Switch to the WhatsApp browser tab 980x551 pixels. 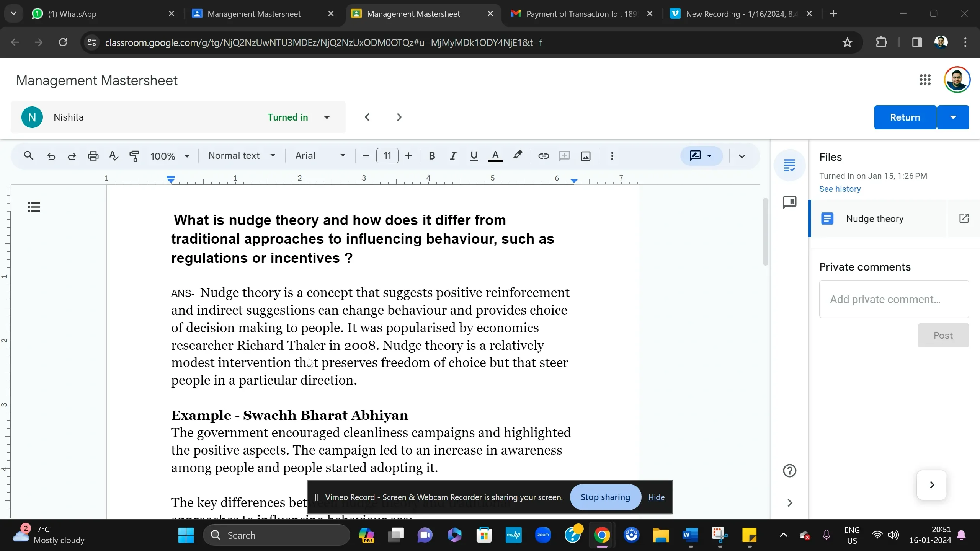[x=72, y=14]
